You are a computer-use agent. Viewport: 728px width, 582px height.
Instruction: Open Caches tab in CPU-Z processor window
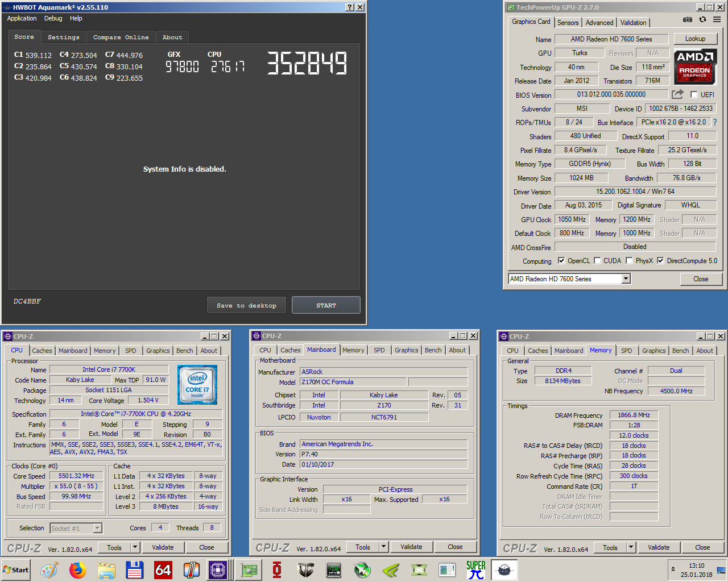[42, 351]
